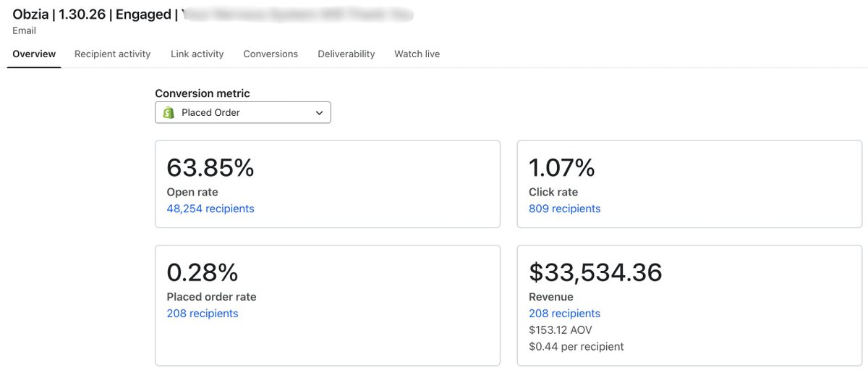The image size is (868, 373).
Task: Click the $153.12 AOV text
Action: 561,330
